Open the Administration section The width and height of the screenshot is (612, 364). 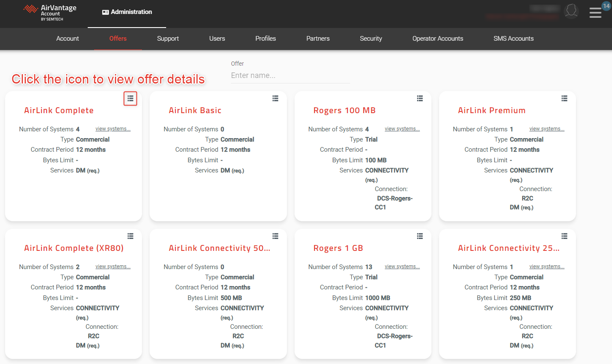(x=127, y=12)
